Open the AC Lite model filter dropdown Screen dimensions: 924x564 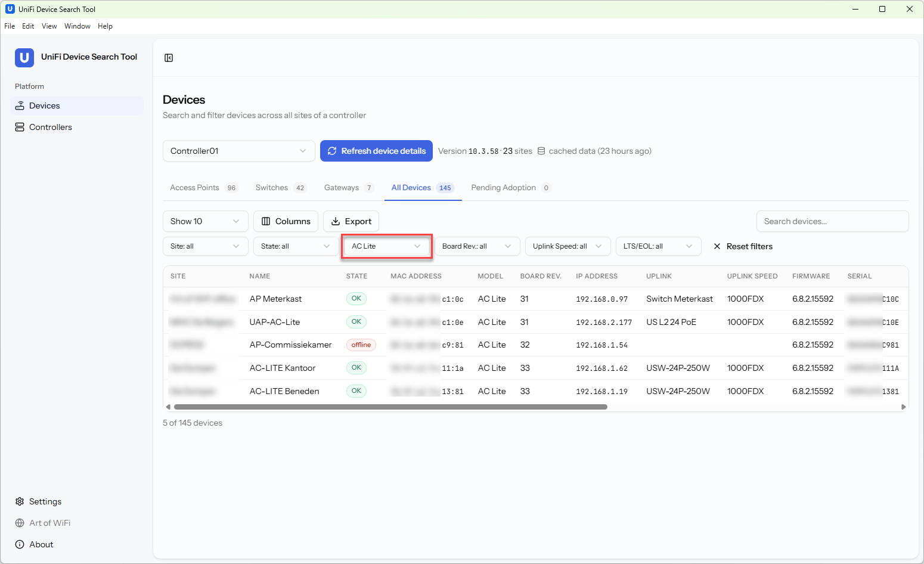click(387, 246)
